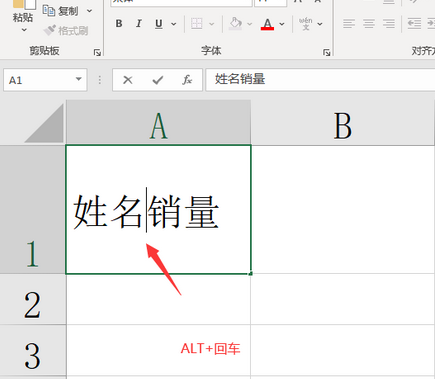
Task: Click the 格式刷 format painter
Action: 66,31
